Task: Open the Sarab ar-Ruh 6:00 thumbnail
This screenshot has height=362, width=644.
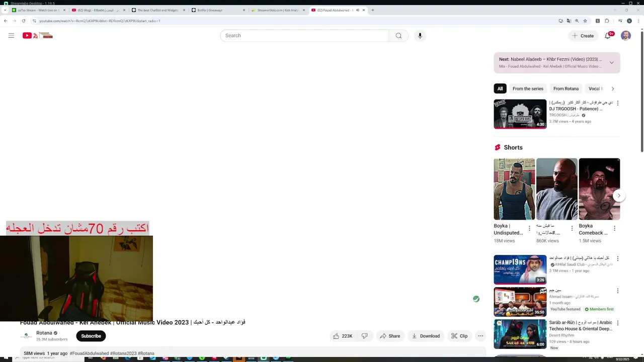Action: [520, 334]
